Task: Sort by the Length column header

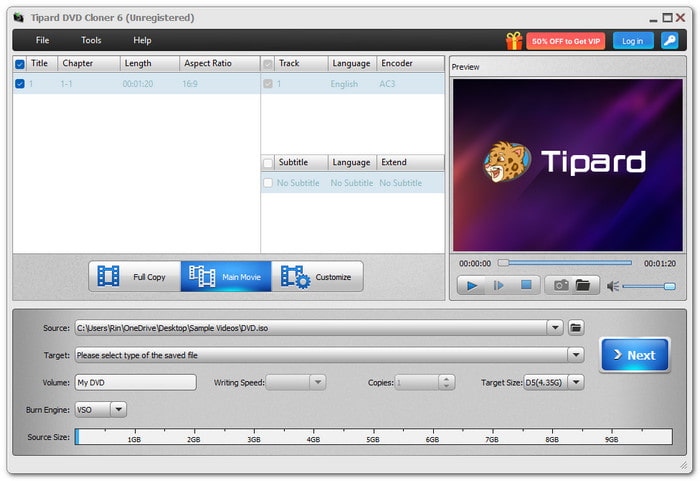Action: (x=150, y=63)
